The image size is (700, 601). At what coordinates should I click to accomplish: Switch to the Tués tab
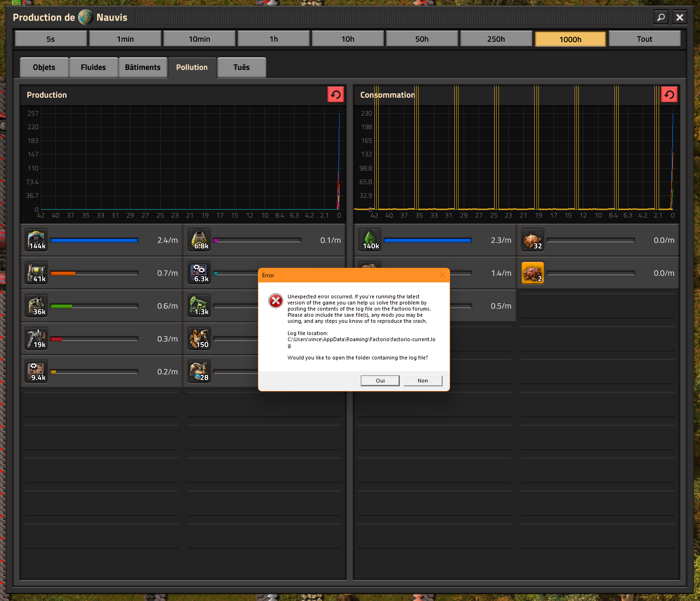click(241, 67)
